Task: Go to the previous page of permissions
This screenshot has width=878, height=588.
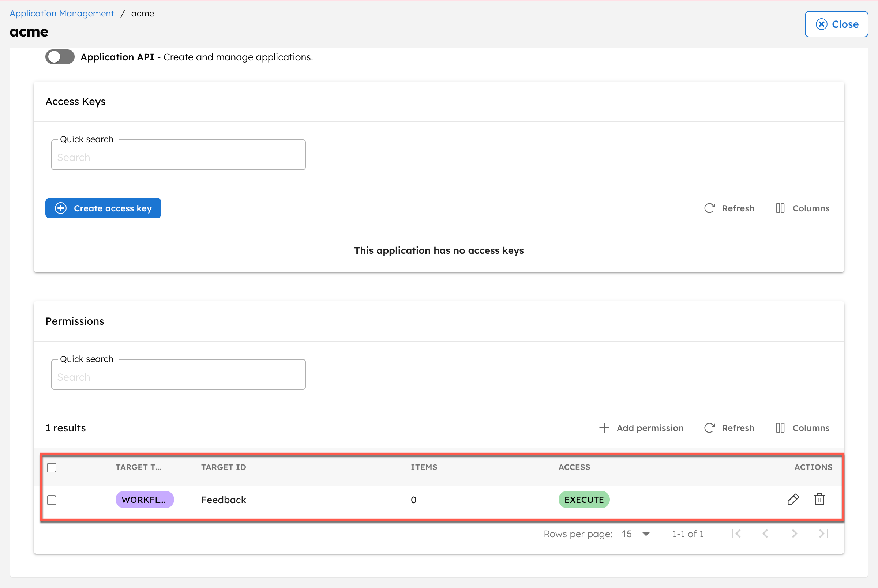Action: [x=766, y=534]
